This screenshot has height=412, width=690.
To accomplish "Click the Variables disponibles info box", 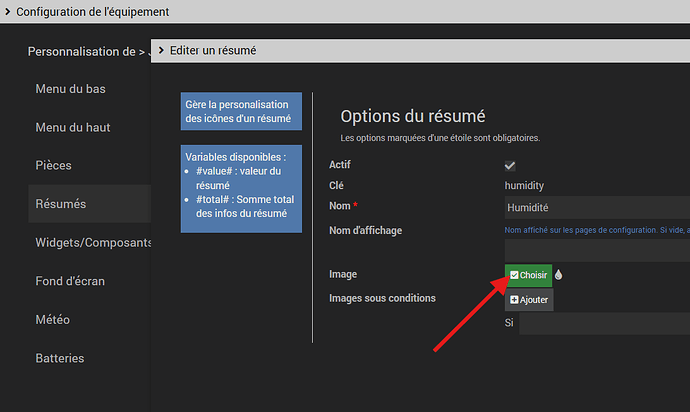I will (241, 188).
